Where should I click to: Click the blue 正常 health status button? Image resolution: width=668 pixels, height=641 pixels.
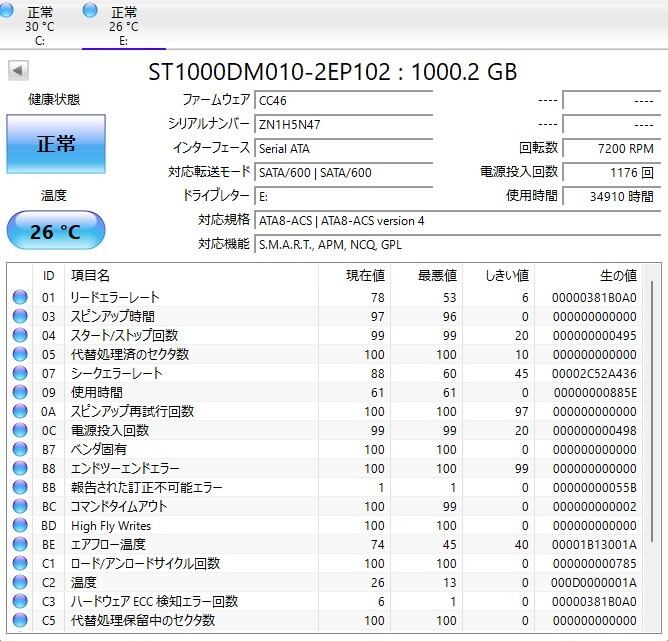[x=56, y=144]
